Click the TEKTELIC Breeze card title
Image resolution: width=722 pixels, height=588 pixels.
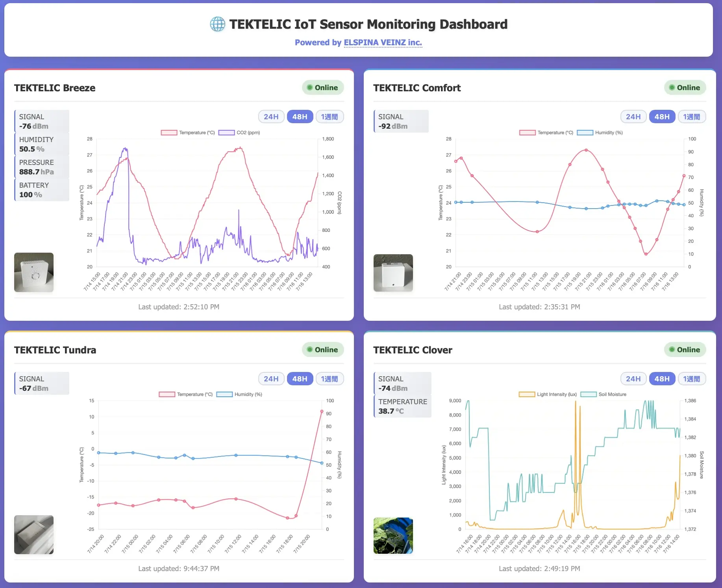(55, 88)
